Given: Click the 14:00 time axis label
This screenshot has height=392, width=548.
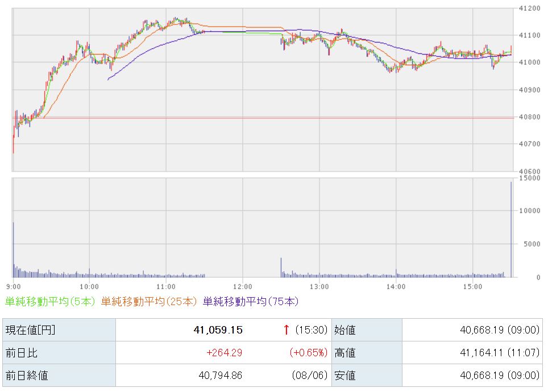Looking at the screenshot, I should point(396,287).
